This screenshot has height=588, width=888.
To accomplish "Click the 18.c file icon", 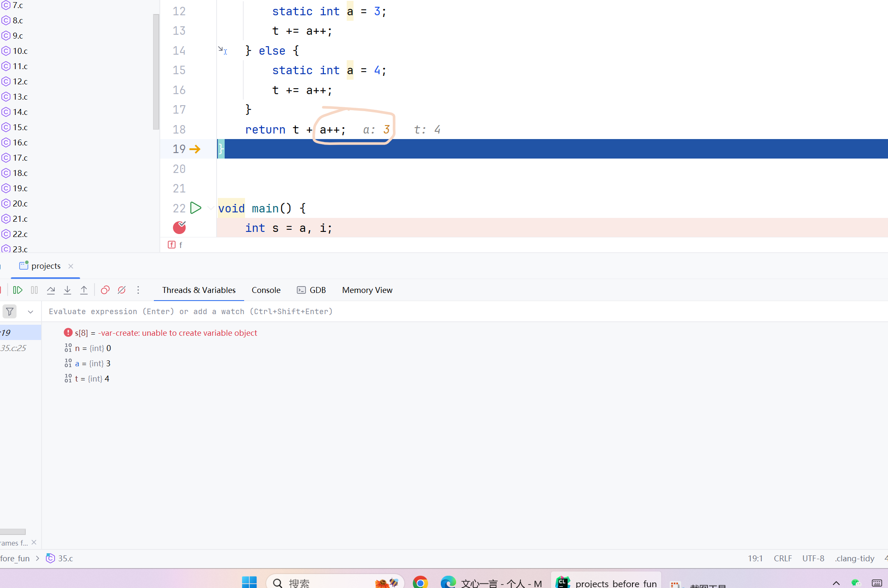I will (x=6, y=173).
